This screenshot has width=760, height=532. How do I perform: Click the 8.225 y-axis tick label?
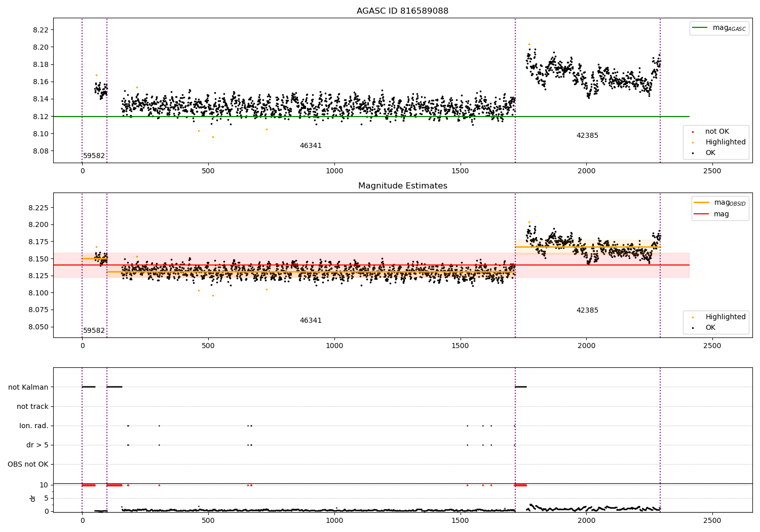click(x=39, y=208)
